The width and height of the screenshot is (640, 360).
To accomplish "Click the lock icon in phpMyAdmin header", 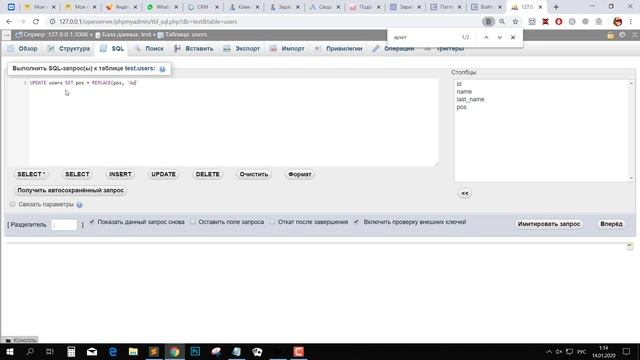I will tap(610, 35).
